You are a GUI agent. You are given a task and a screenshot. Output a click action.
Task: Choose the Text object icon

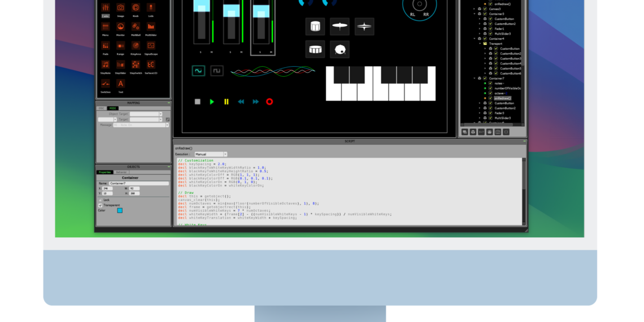point(120,84)
